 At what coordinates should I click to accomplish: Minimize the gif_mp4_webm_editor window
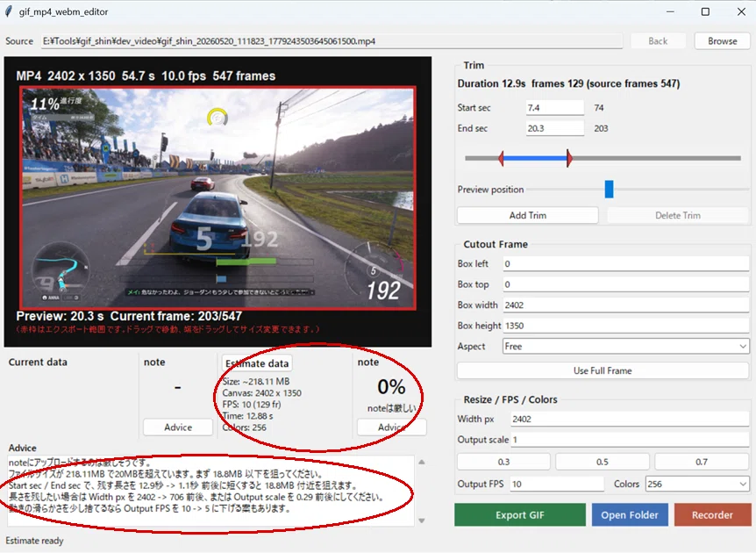tap(670, 11)
